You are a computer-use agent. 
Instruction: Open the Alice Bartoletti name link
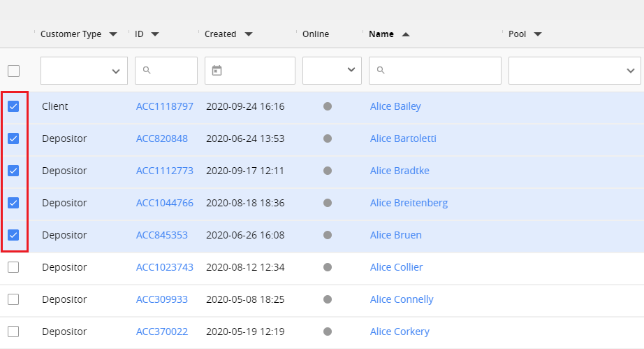pyautogui.click(x=403, y=138)
